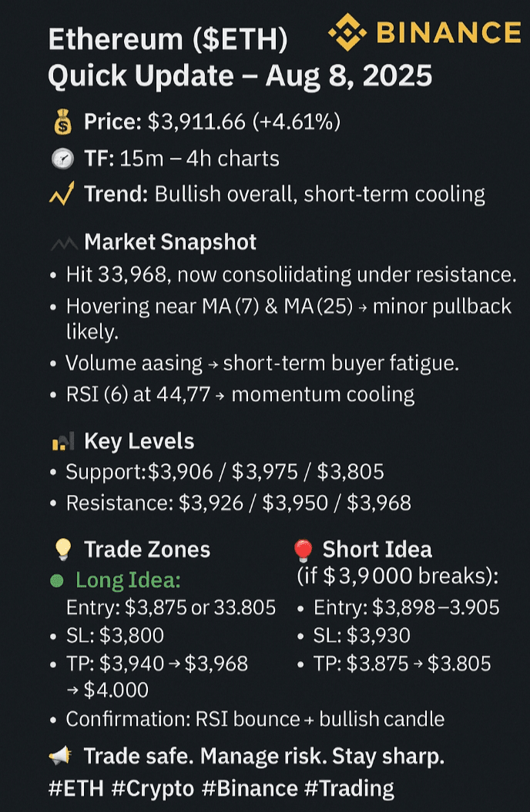Click the megaphone icon beside Trade safe
This screenshot has height=812, width=530.
point(60,757)
